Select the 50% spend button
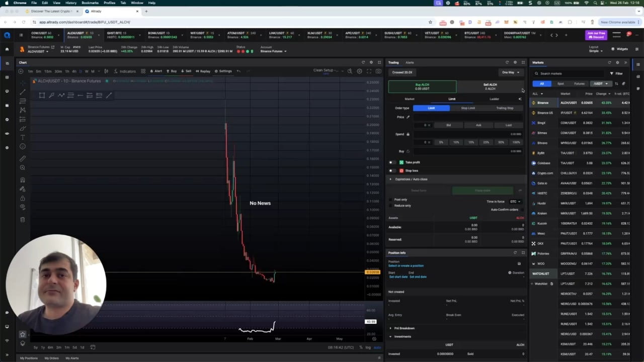Screen dimensions: 644x362 (501, 142)
